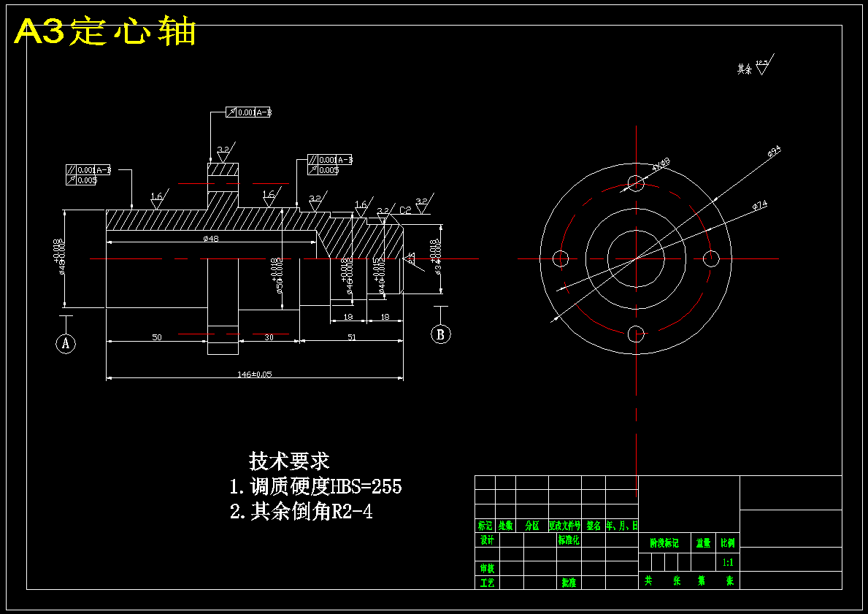This screenshot has height=614, width=868.
Task: Click the '比例' title block cell
Action: pos(728,544)
